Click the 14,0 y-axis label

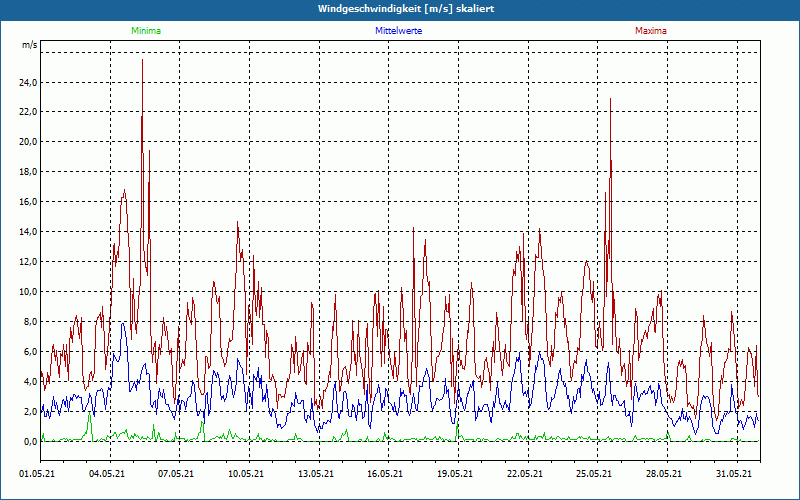pos(28,232)
